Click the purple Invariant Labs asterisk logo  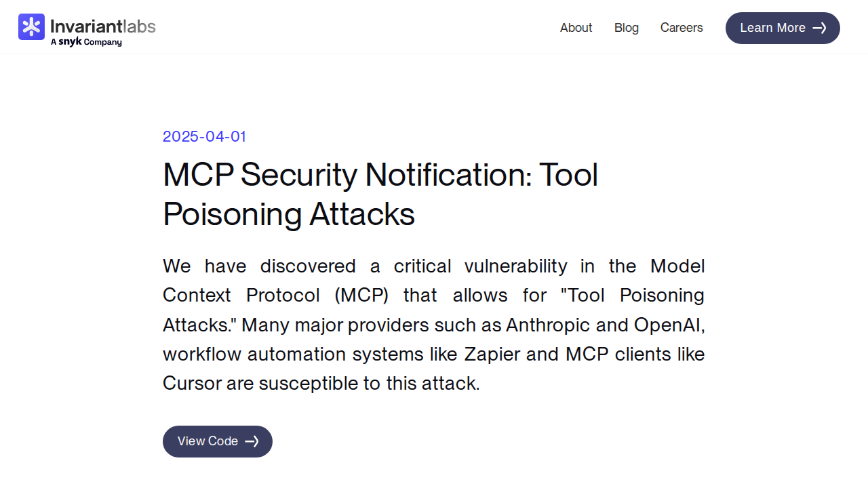(x=31, y=26)
